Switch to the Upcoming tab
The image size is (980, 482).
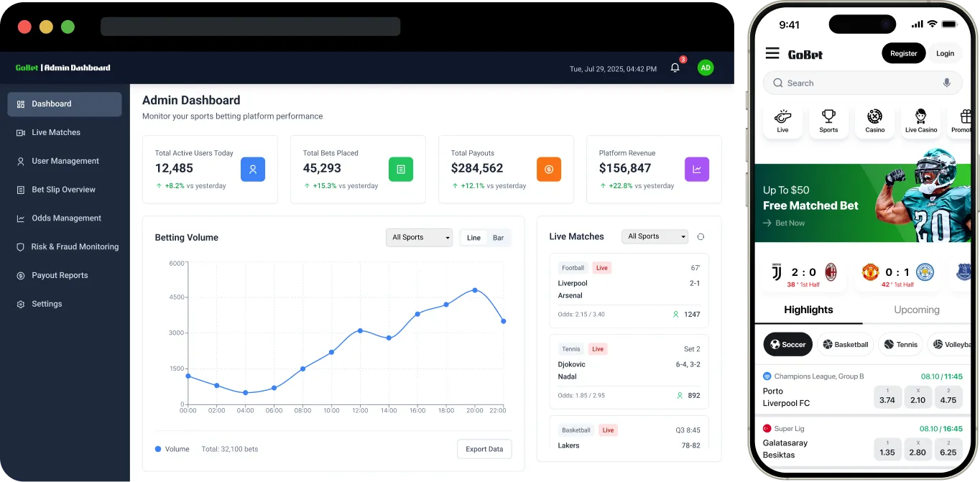pyautogui.click(x=916, y=310)
